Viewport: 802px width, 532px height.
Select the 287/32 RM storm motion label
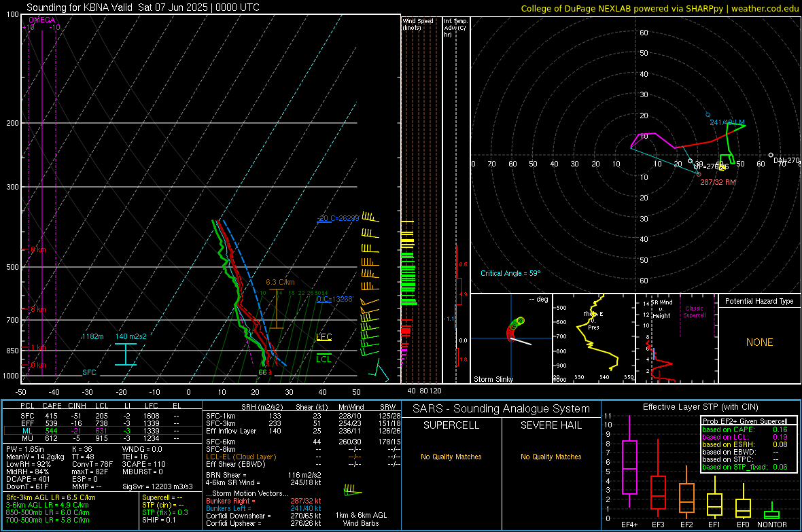click(x=718, y=182)
